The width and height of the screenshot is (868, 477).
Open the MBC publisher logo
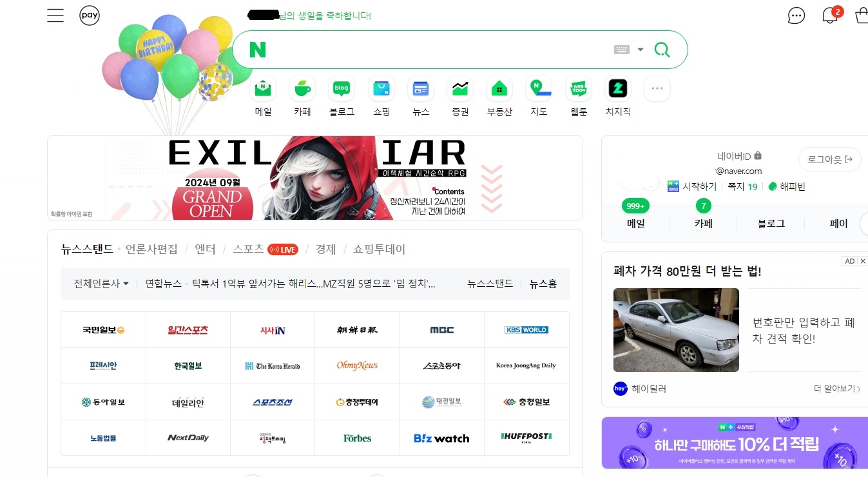[x=442, y=330]
